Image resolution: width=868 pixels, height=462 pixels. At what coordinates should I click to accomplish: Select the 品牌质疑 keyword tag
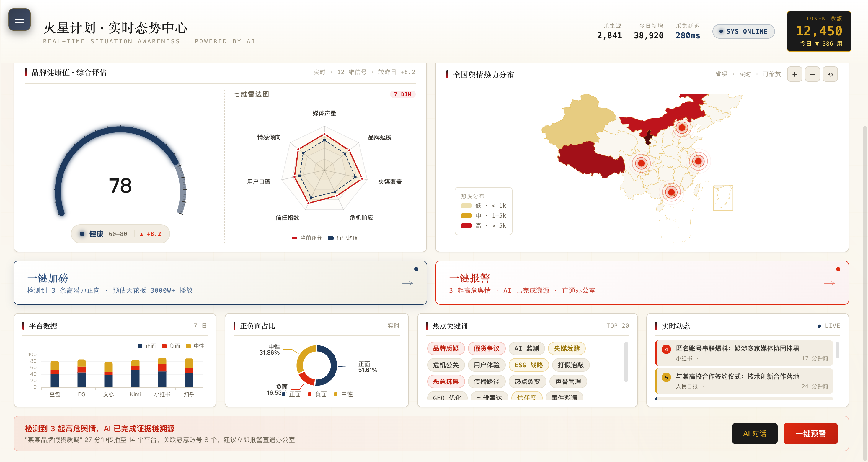(x=446, y=348)
